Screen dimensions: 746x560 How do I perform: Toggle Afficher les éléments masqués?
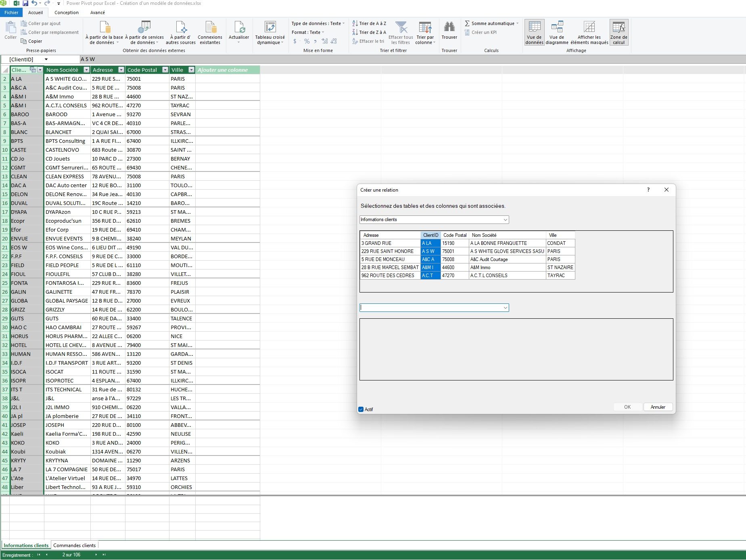tap(589, 33)
